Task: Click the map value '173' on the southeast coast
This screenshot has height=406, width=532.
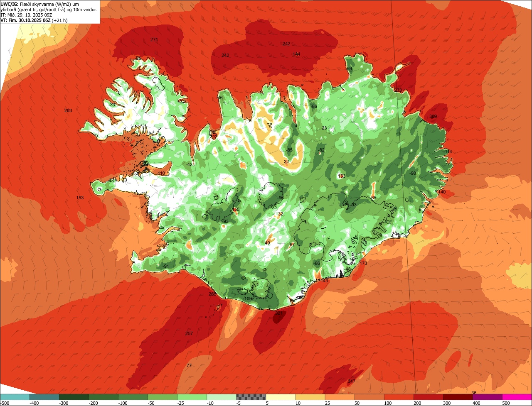Action: 363,264
